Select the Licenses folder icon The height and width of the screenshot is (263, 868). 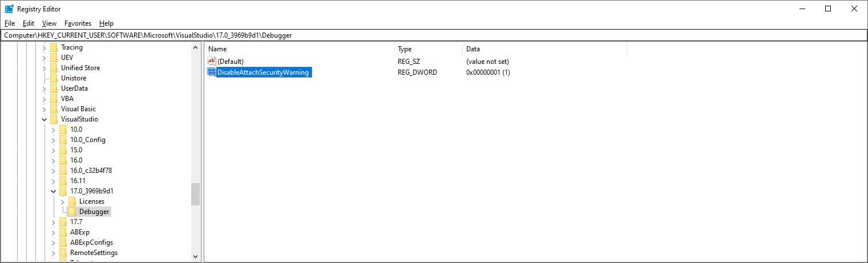tap(72, 201)
